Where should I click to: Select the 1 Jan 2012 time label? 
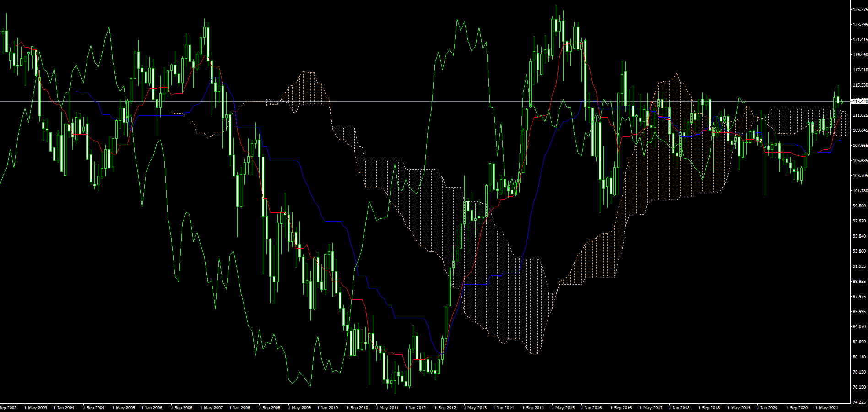[x=416, y=407]
